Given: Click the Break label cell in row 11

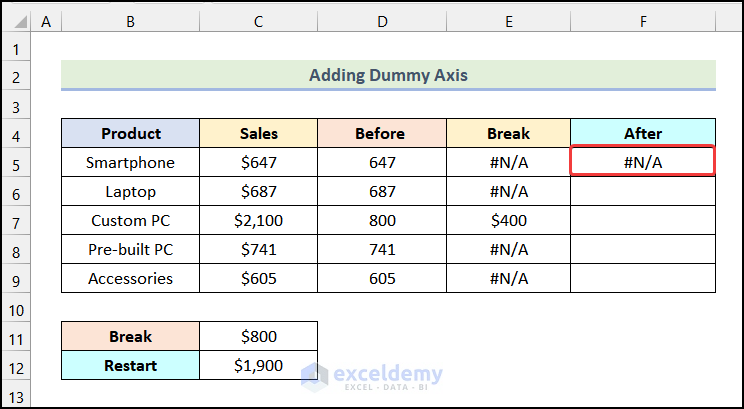Looking at the screenshot, I should point(130,336).
